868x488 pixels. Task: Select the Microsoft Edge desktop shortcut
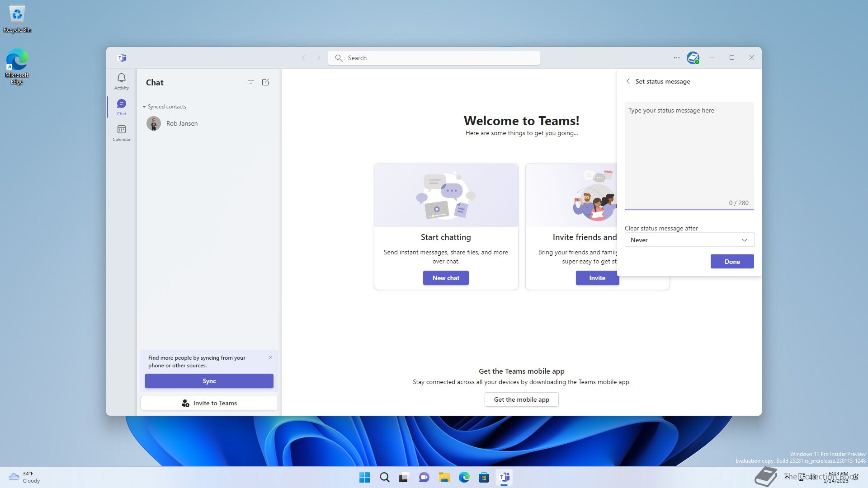point(17,66)
